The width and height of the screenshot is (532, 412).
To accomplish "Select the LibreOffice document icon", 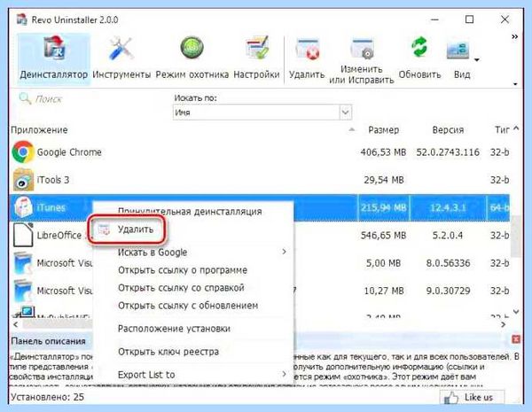I will click(x=23, y=235).
